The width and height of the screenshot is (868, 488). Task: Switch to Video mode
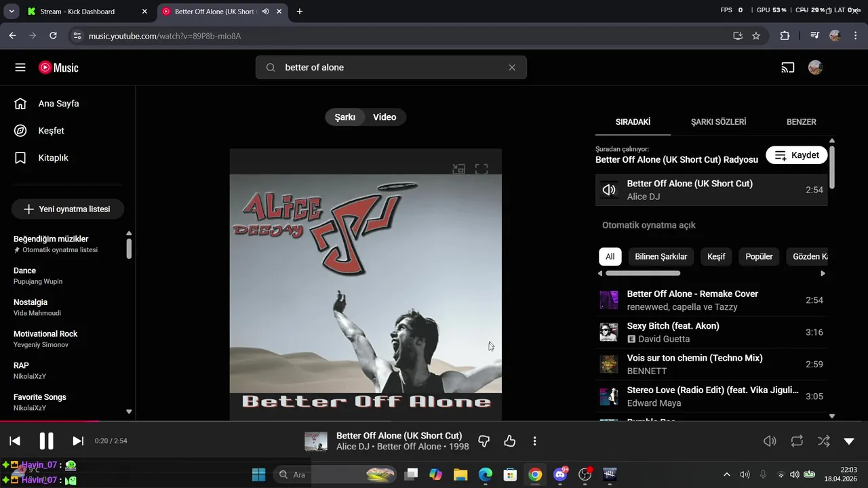point(384,117)
